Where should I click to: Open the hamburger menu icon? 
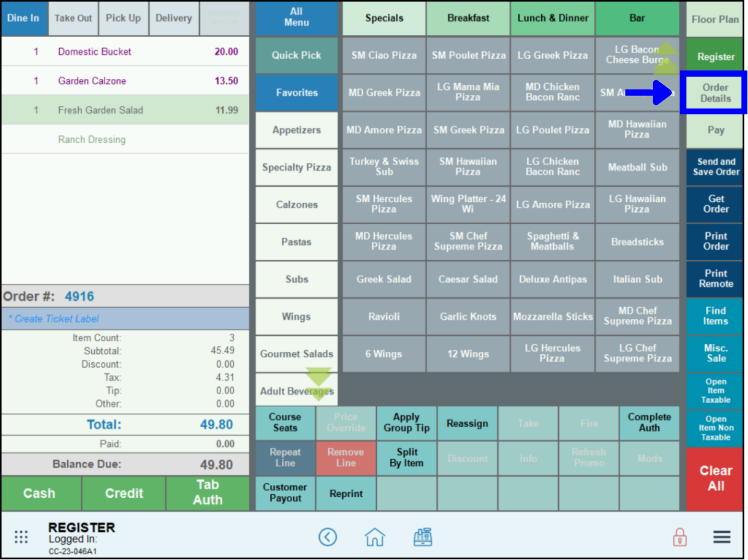tap(721, 537)
